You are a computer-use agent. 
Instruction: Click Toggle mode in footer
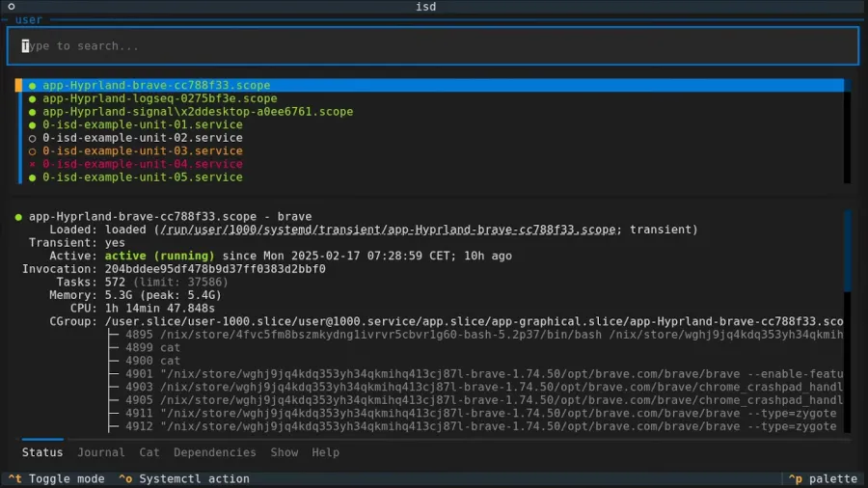57,479
